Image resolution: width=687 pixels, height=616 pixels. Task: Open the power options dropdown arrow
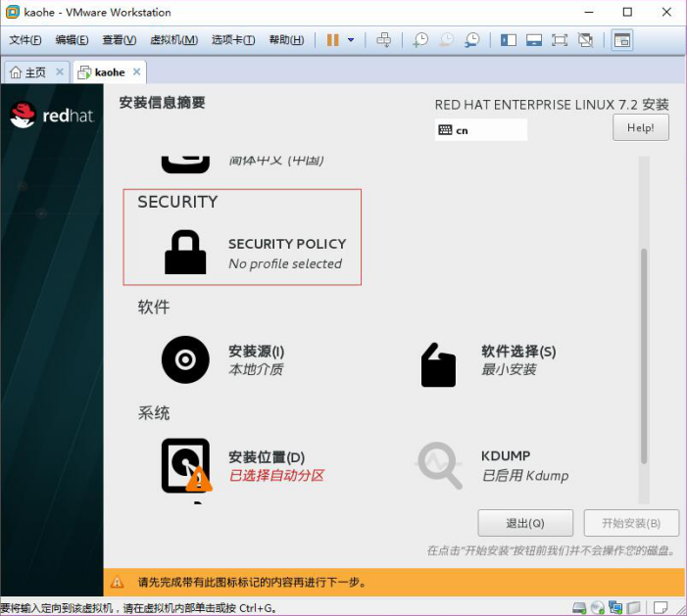(x=351, y=40)
